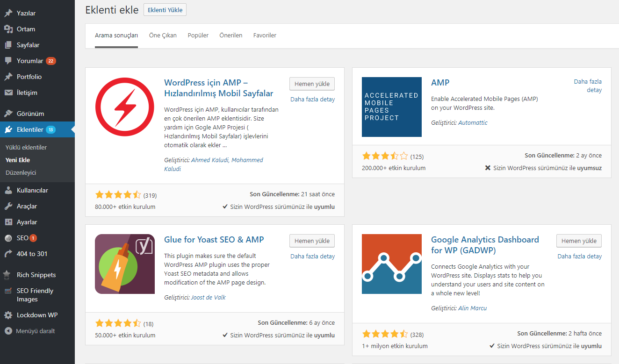Click the SEO Friendly Images icon
619x364 pixels.
(8, 291)
